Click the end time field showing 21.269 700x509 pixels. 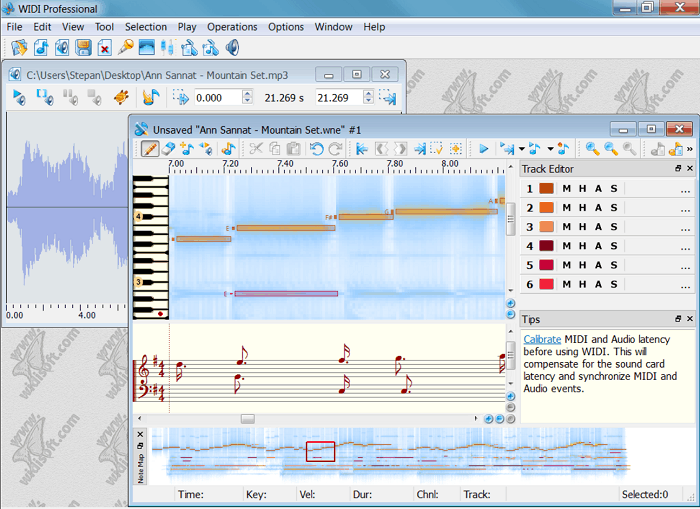[x=340, y=97]
